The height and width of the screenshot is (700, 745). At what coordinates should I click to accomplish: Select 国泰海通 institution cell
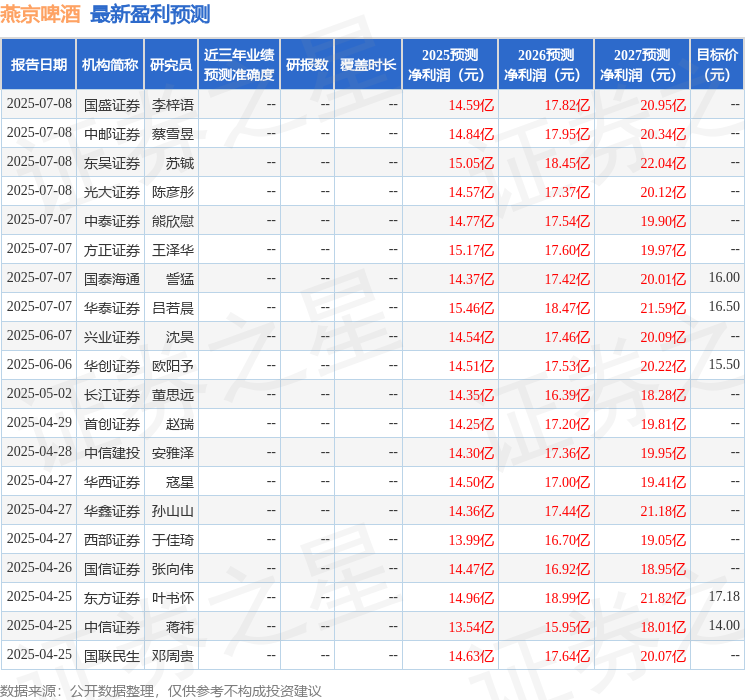[x=112, y=279]
